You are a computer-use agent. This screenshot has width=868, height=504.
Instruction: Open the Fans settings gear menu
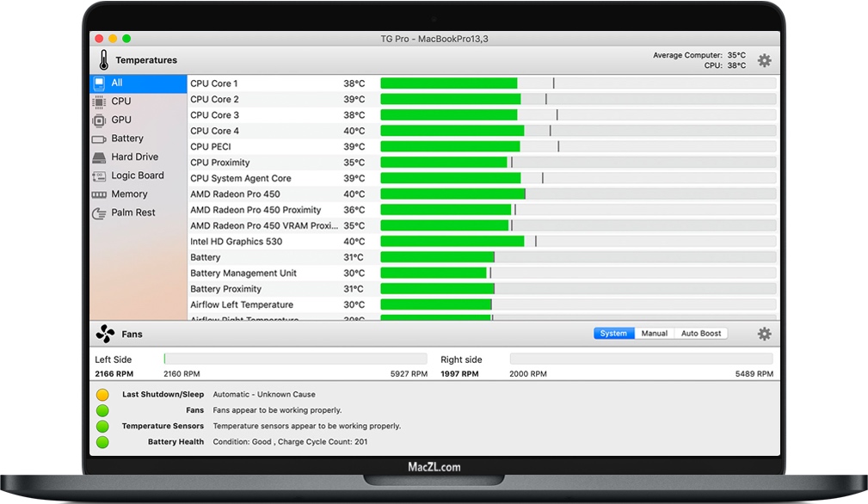pyautogui.click(x=764, y=334)
